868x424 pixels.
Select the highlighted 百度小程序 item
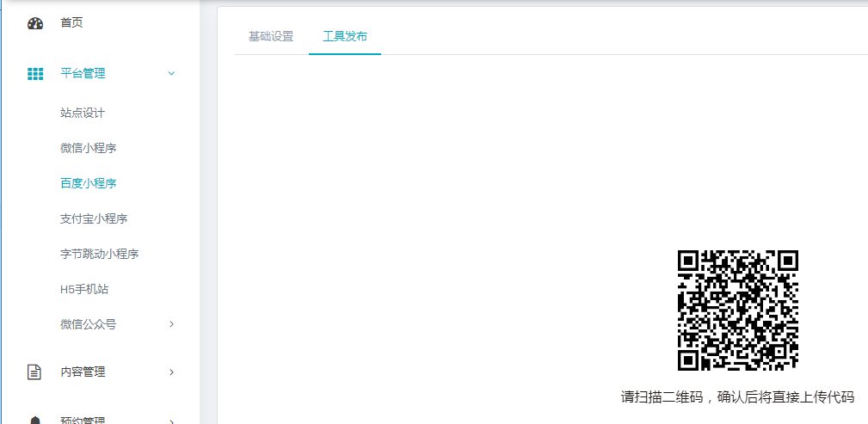88,183
